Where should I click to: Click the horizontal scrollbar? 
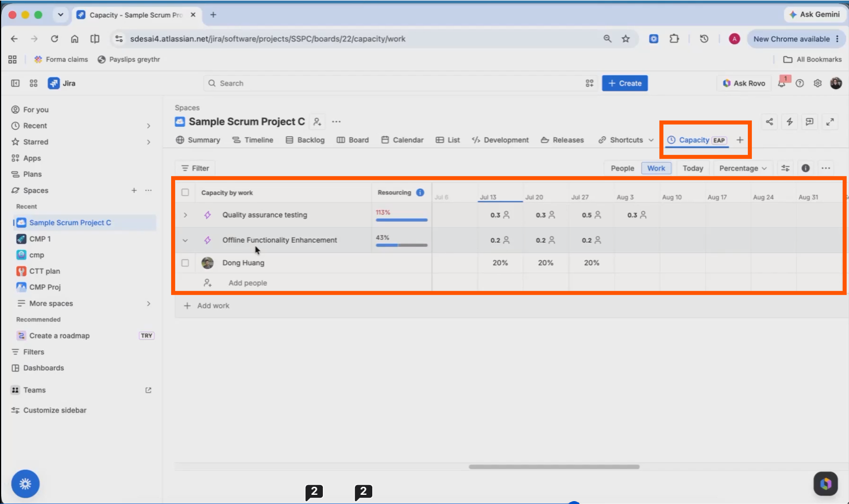554,467
